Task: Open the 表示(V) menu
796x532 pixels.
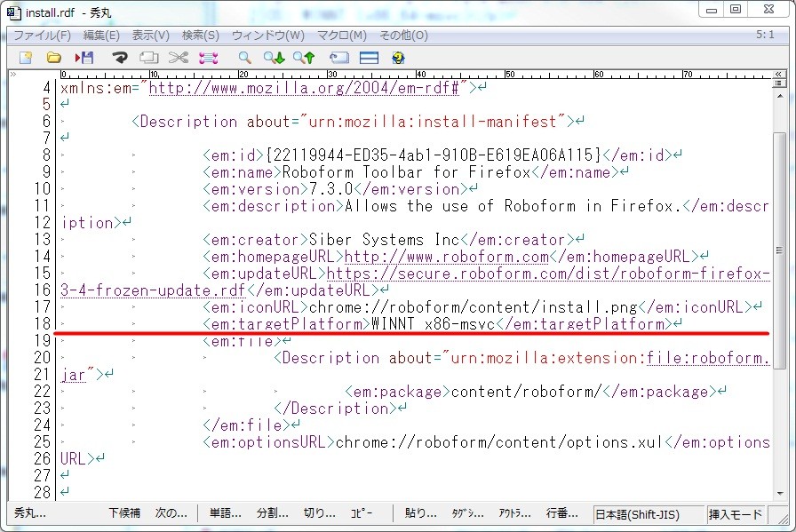Action: point(151,35)
